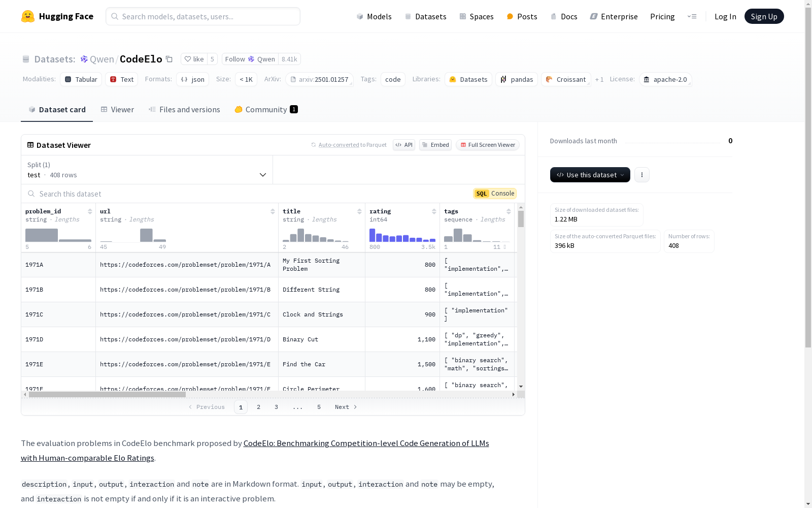Open the Community tab

(266, 110)
